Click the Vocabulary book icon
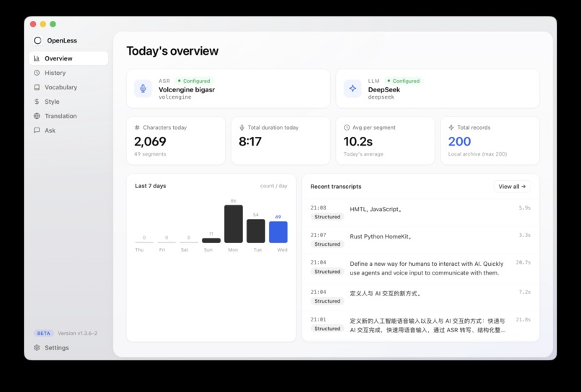Image resolution: width=581 pixels, height=392 pixels. [37, 87]
